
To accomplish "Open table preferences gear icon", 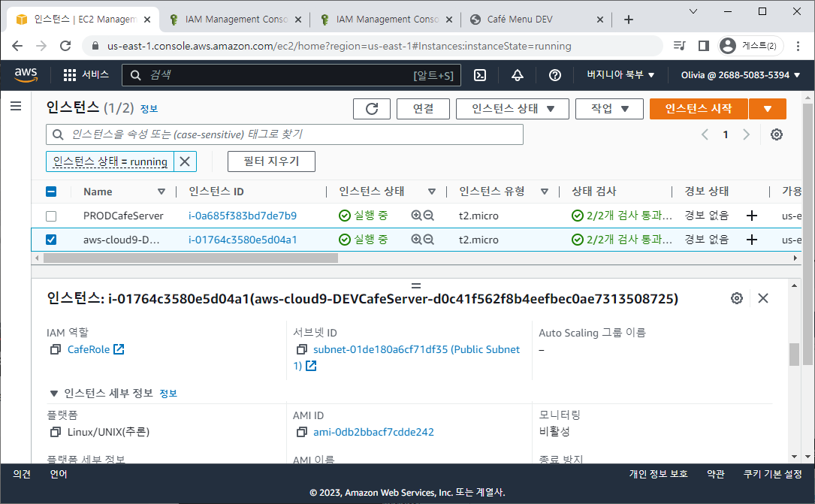I will pos(777,134).
